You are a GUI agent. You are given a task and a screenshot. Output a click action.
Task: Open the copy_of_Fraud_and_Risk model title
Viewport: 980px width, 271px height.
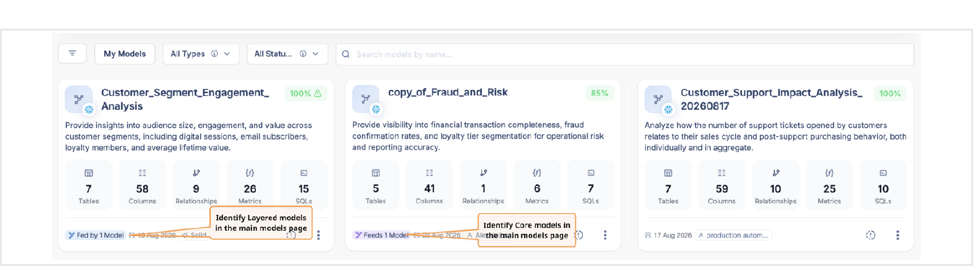click(x=448, y=92)
